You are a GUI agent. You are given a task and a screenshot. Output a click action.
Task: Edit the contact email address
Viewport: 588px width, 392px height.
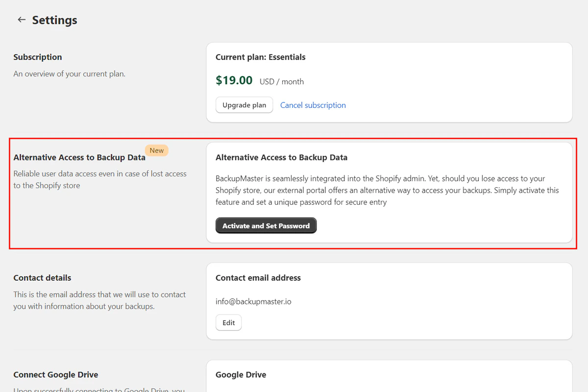tap(228, 322)
